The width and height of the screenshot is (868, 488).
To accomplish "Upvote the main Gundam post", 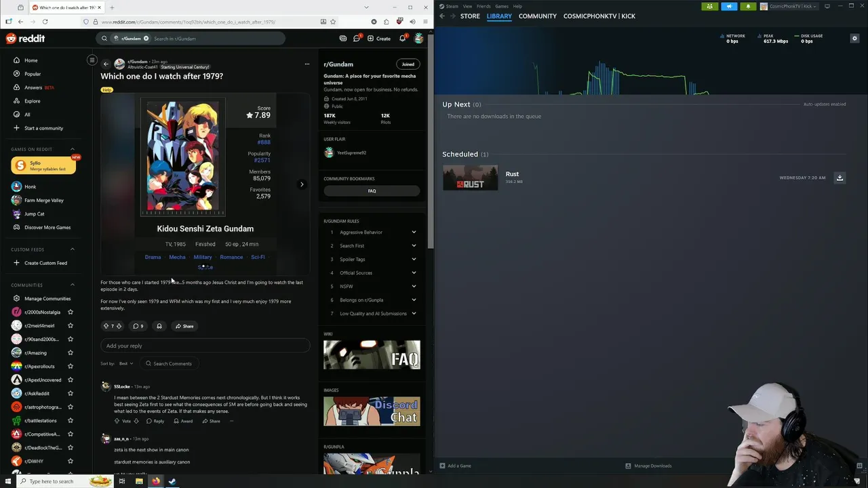I will 106,326.
